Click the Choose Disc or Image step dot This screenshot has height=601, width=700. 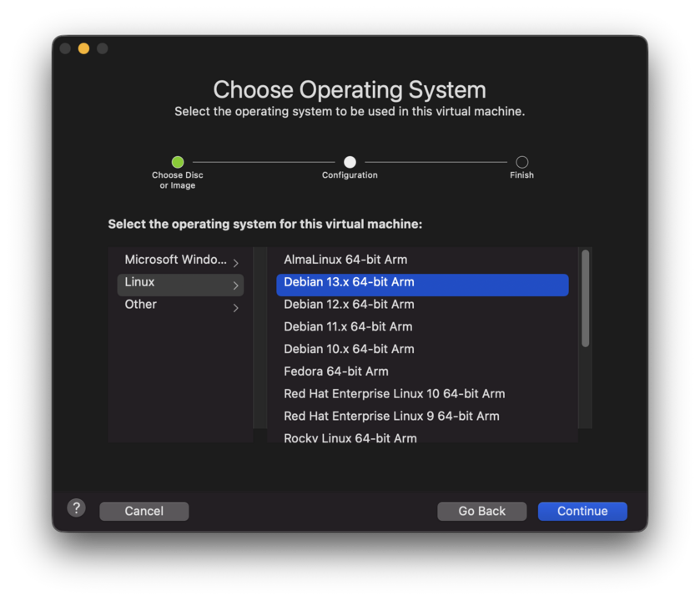178,162
